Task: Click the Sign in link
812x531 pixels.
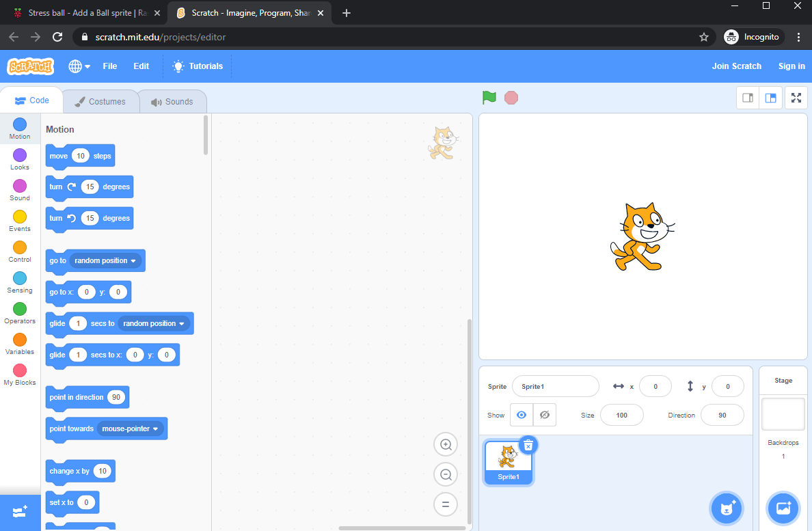Action: pyautogui.click(x=791, y=66)
